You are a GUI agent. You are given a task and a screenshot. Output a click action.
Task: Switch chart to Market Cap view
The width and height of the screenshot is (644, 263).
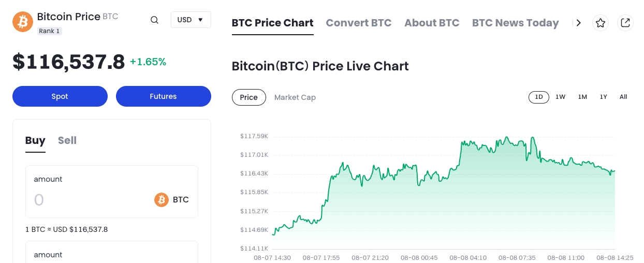(295, 97)
